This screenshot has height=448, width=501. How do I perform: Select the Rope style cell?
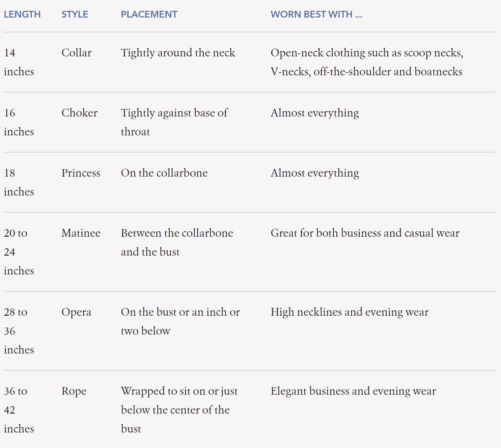click(74, 391)
